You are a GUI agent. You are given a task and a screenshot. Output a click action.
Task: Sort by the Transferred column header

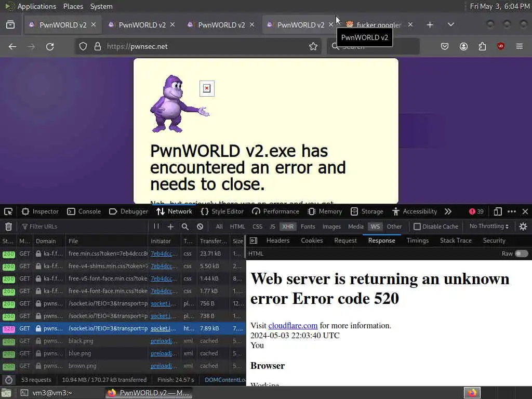coord(213,241)
